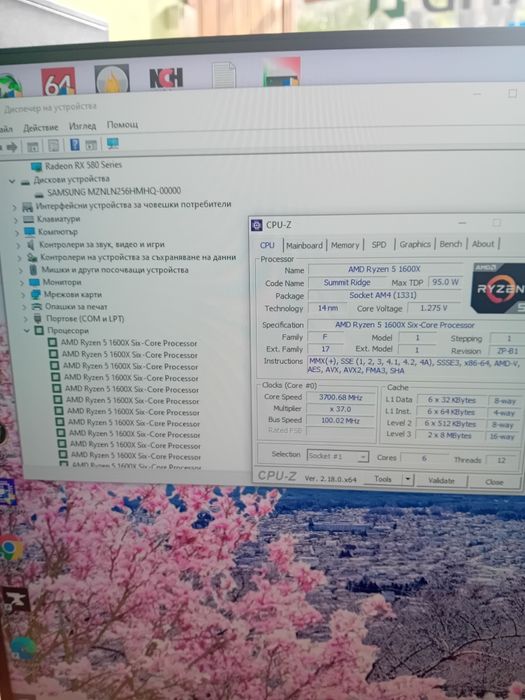The image size is (525, 700).
Task: Click the Close button in CPU-Z
Action: click(494, 482)
